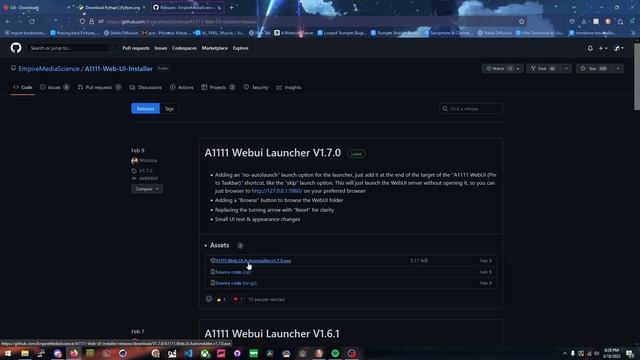Toggle the heart reaction

pos(237,299)
